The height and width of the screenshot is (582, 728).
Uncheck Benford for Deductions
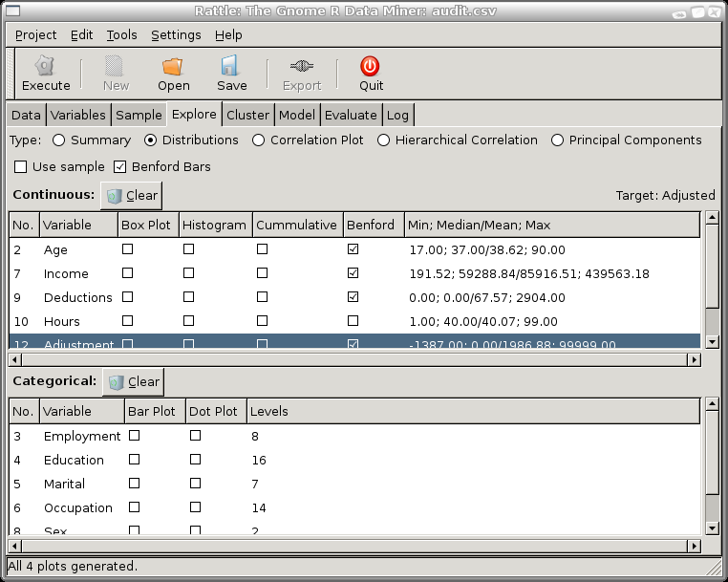click(353, 297)
